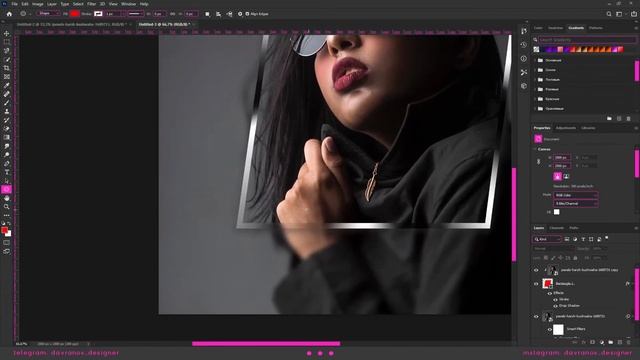
Task: Switch to the Channels tab
Action: (556, 228)
